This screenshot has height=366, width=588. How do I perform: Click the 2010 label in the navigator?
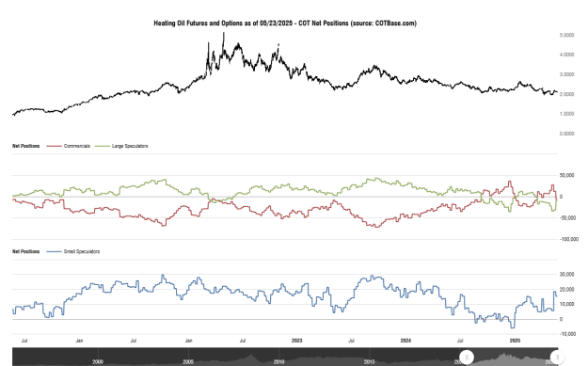[x=278, y=362]
